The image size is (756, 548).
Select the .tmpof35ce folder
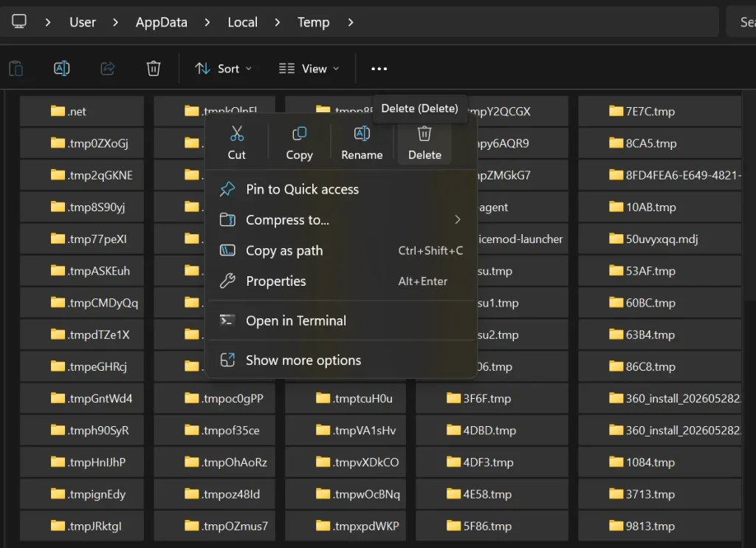[x=215, y=430]
